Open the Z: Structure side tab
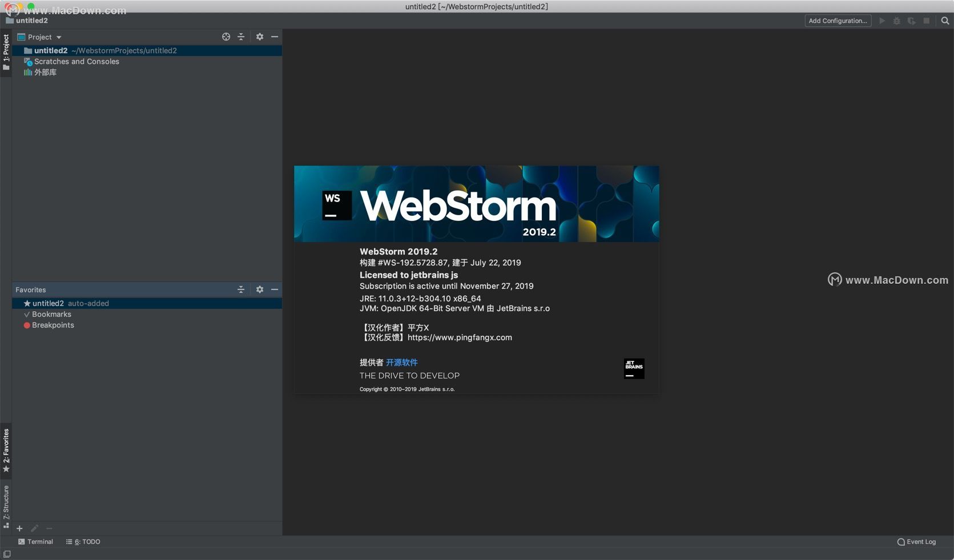Image resolution: width=954 pixels, height=560 pixels. (6, 507)
